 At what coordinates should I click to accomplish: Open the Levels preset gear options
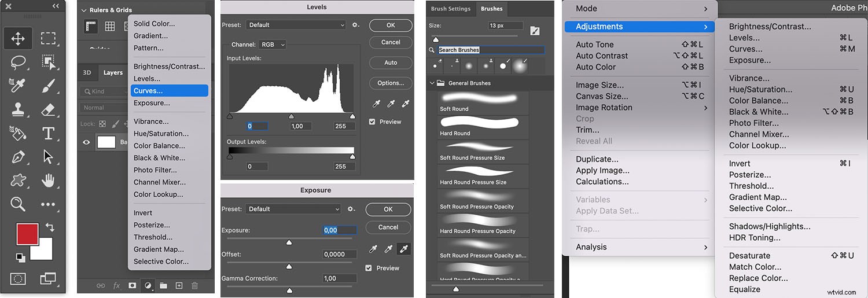[x=355, y=25]
